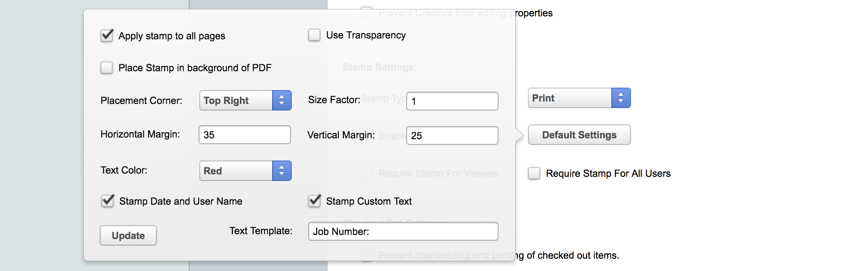Click the Placement Corner label
Screen dimensions: 868x271
[141, 100]
